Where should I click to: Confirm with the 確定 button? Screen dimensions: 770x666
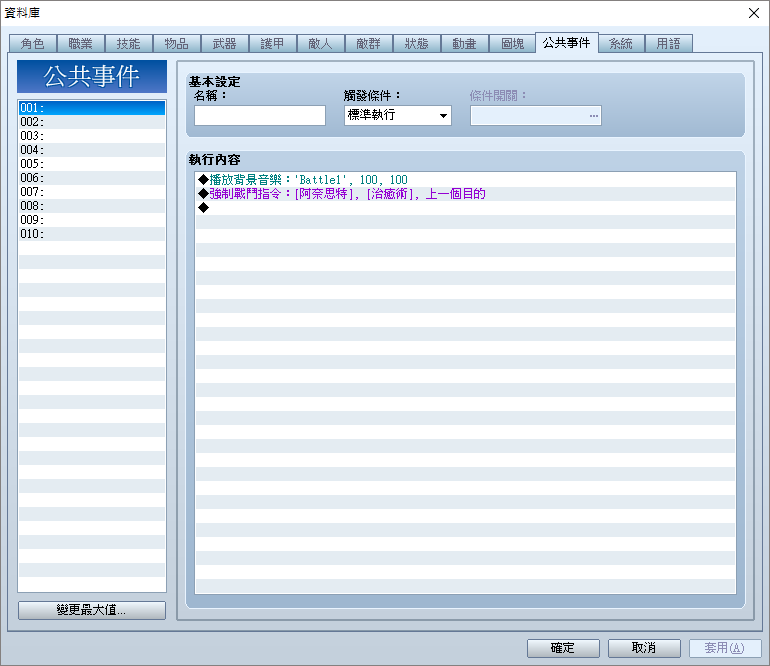[x=563, y=648]
